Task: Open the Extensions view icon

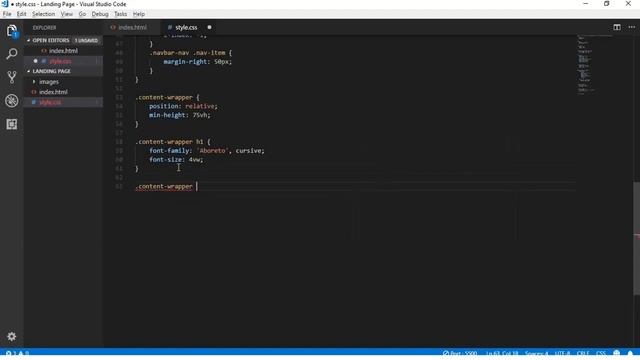Action: (x=11, y=124)
